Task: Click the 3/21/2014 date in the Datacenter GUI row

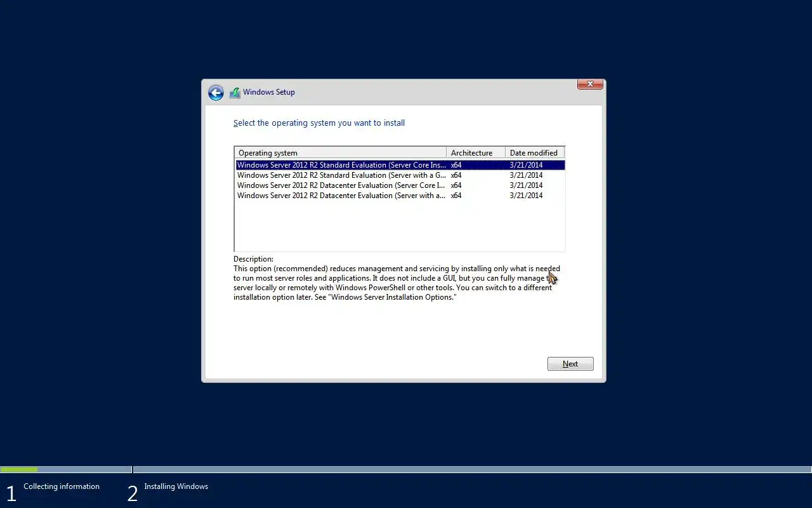Action: tap(526, 196)
